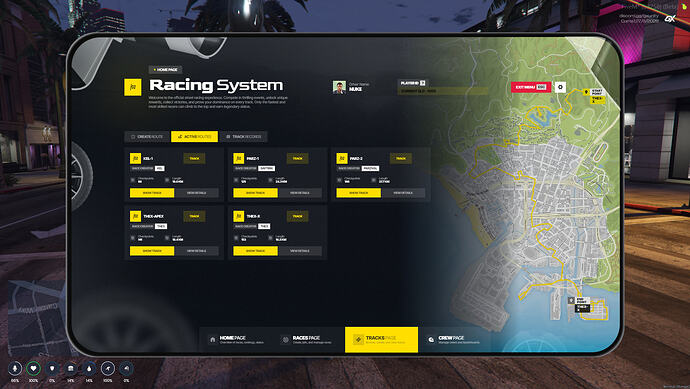Click the Track badge on PARZ-1 card
Screen dimensions: 690x389
[x=297, y=158]
